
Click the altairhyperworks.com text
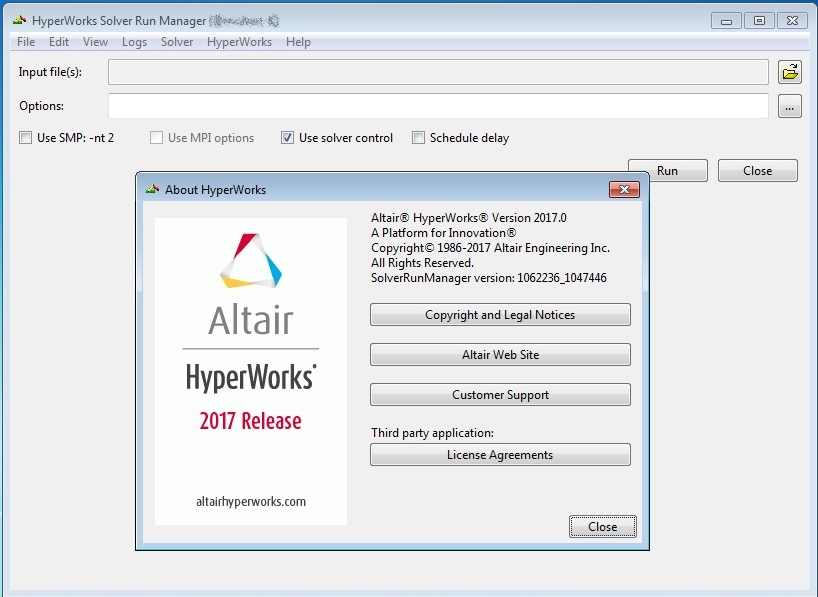(251, 502)
